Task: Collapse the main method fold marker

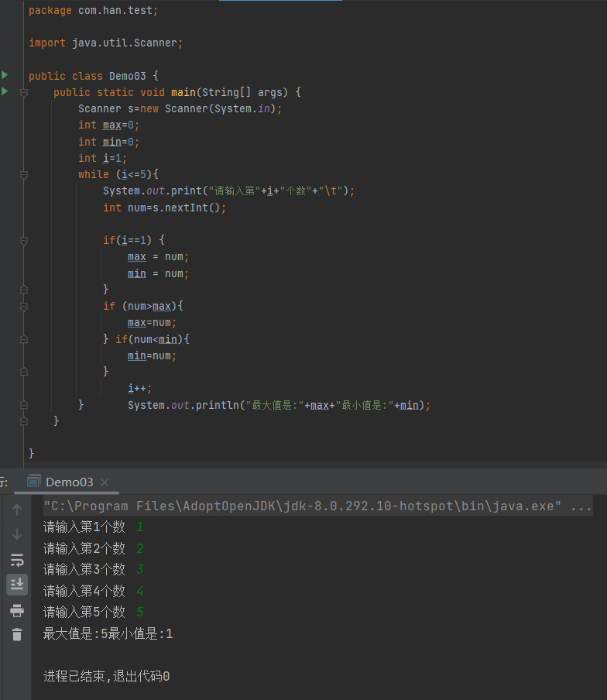Action: coord(24,93)
